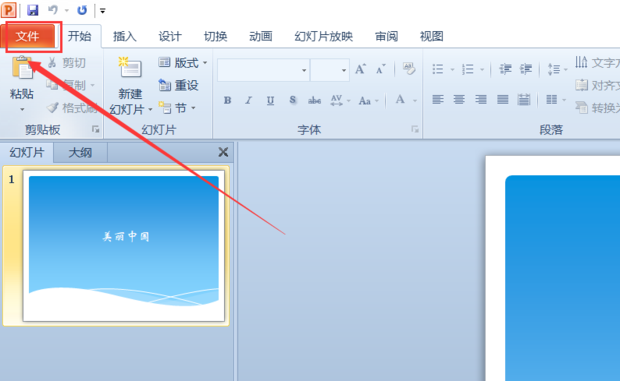Open the 节 section dropdown
This screenshot has height=381, width=620.
click(177, 108)
